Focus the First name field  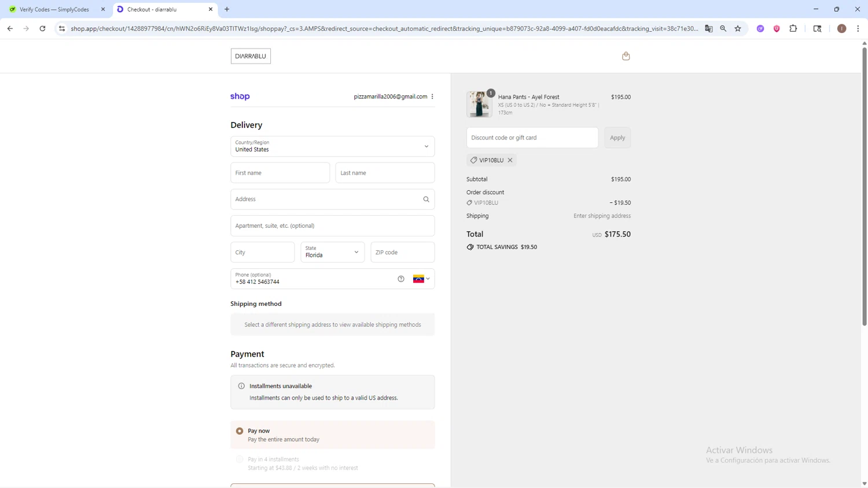(x=280, y=173)
